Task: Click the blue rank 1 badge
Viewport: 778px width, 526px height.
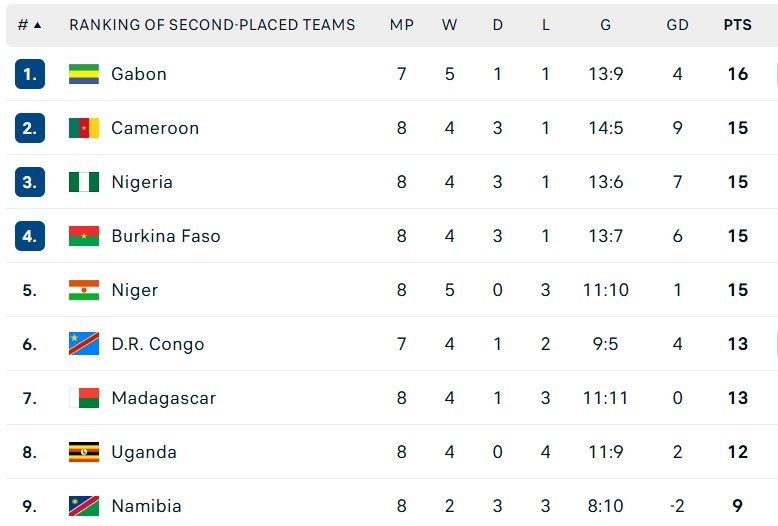Action: point(30,74)
